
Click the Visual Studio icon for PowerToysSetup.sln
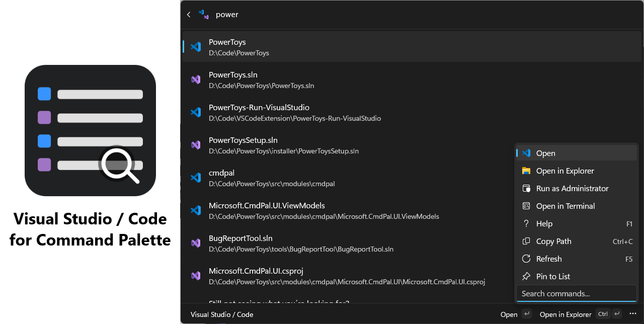coord(196,145)
